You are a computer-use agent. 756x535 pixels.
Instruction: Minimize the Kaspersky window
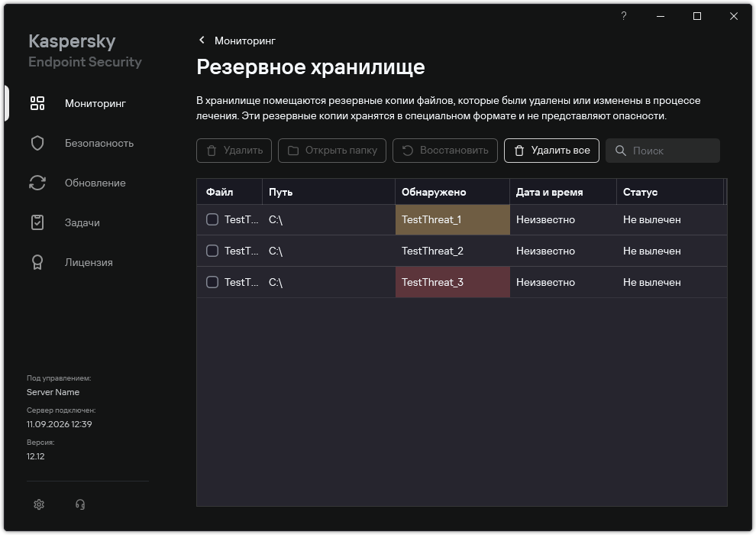(661, 16)
